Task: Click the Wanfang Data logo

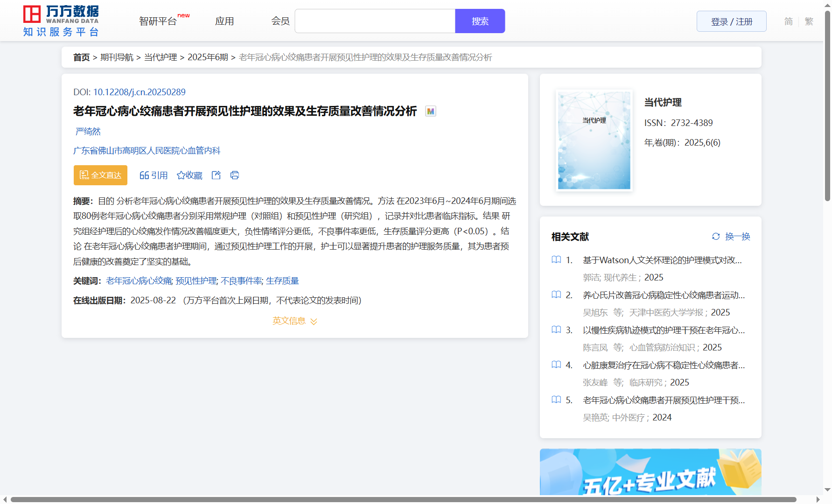Action: point(61,21)
